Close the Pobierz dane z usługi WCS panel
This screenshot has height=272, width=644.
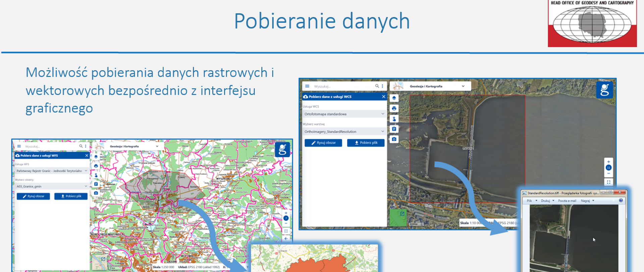[x=384, y=97]
